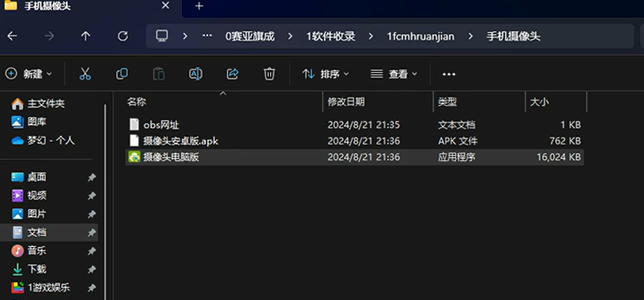Screen dimensions: 644x300
Task: Expand the breadcrumb after 1fcmhruanjian
Action: 471,37
